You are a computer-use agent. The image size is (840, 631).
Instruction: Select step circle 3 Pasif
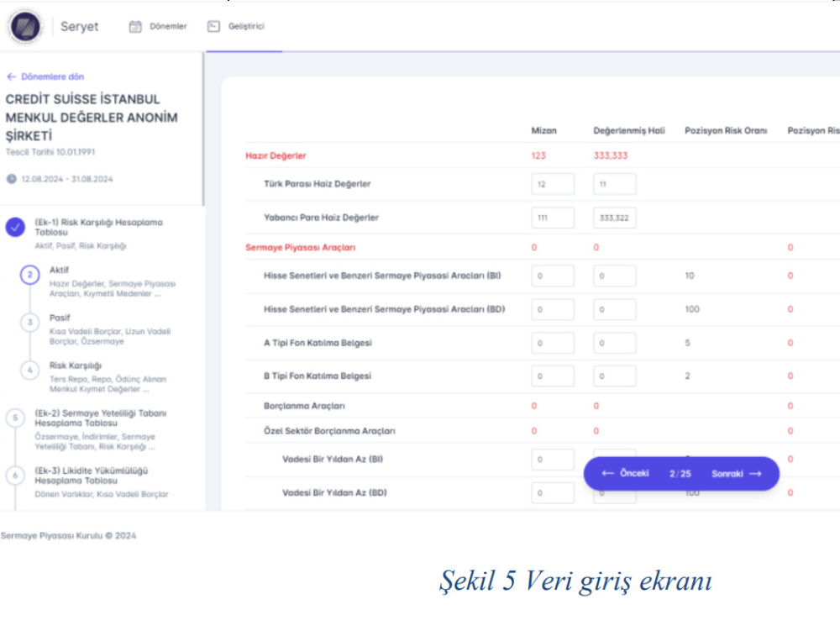click(x=30, y=323)
